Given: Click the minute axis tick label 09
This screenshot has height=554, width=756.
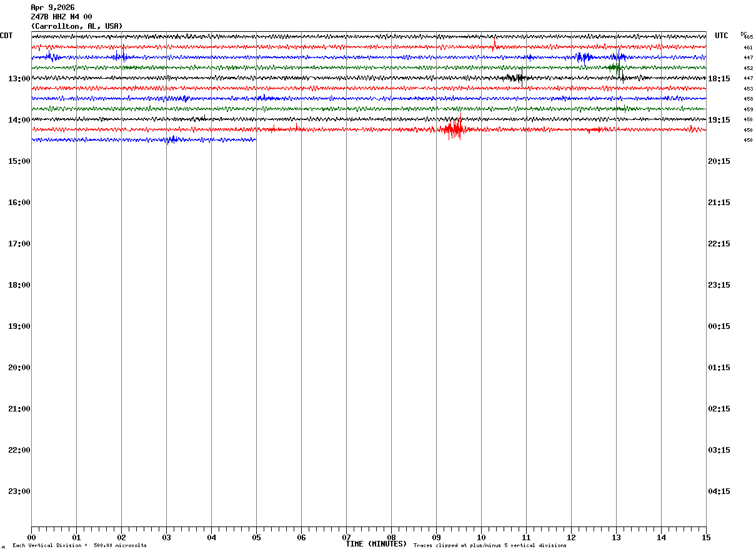Looking at the screenshot, I should (436, 537).
